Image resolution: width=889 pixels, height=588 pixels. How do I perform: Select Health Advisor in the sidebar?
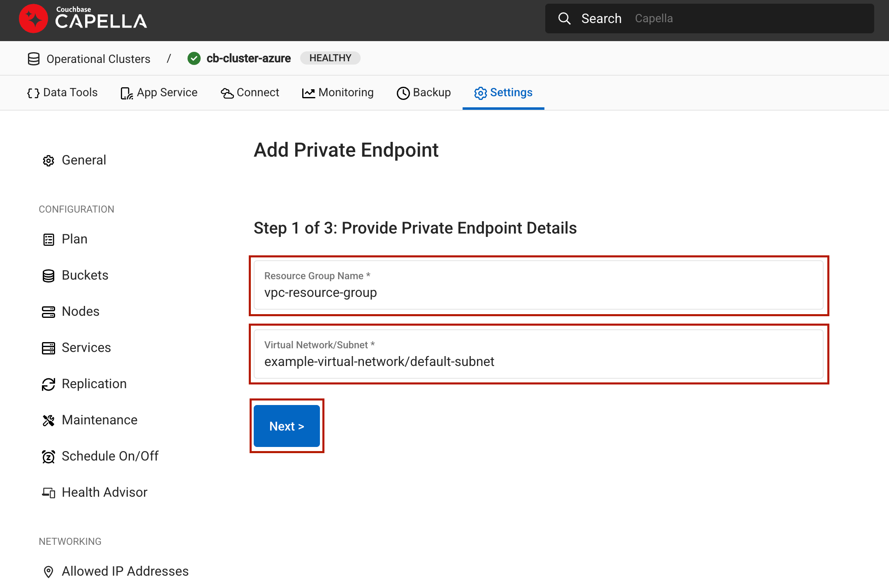click(104, 492)
